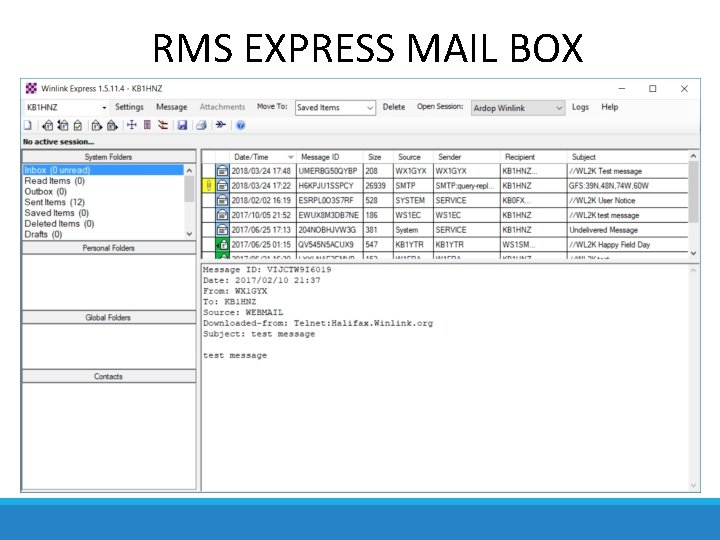Select Inbox (0 unread) folder

103,170
